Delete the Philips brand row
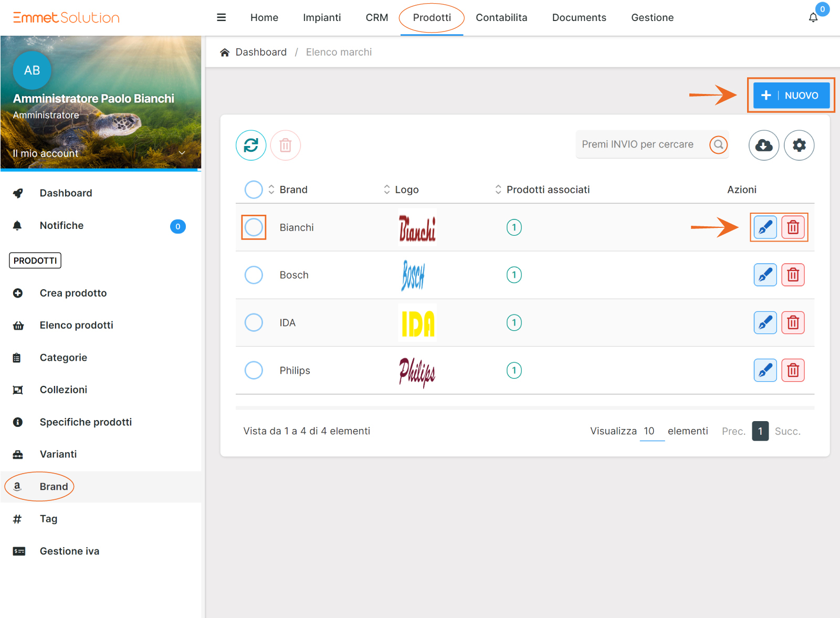Screen dimensions: 840x618 (793, 370)
